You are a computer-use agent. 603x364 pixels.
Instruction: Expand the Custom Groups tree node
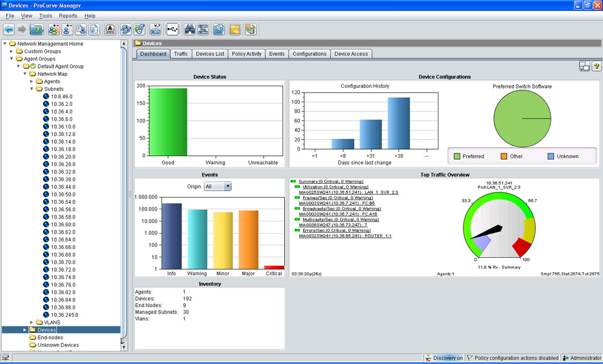tap(12, 51)
